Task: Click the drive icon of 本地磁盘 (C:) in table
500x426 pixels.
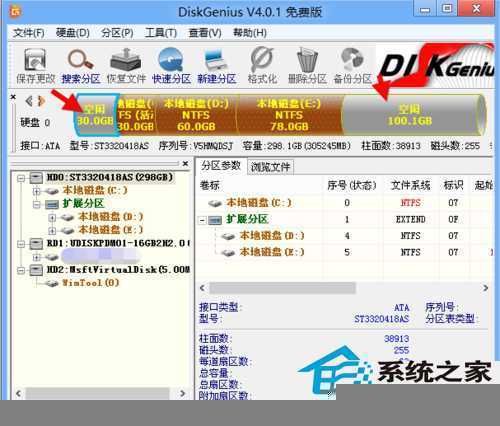Action: click(215, 203)
